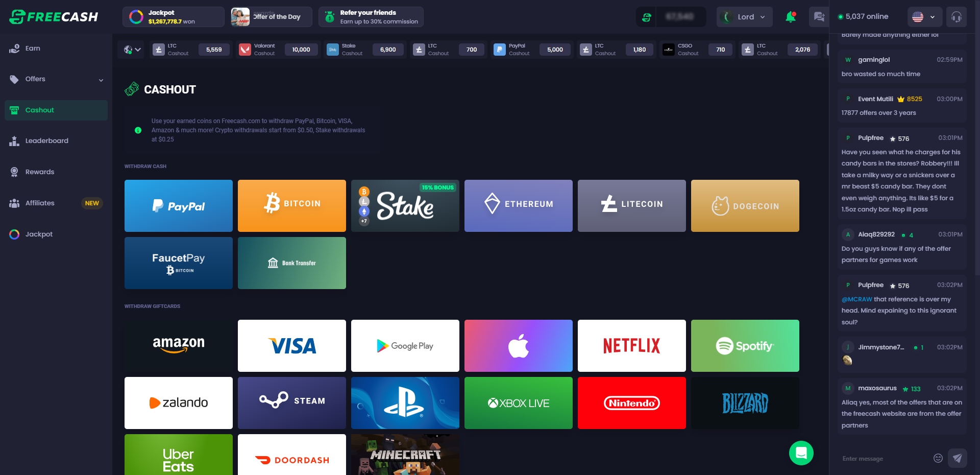Pick Steam gift card
980x475 pixels.
point(292,403)
